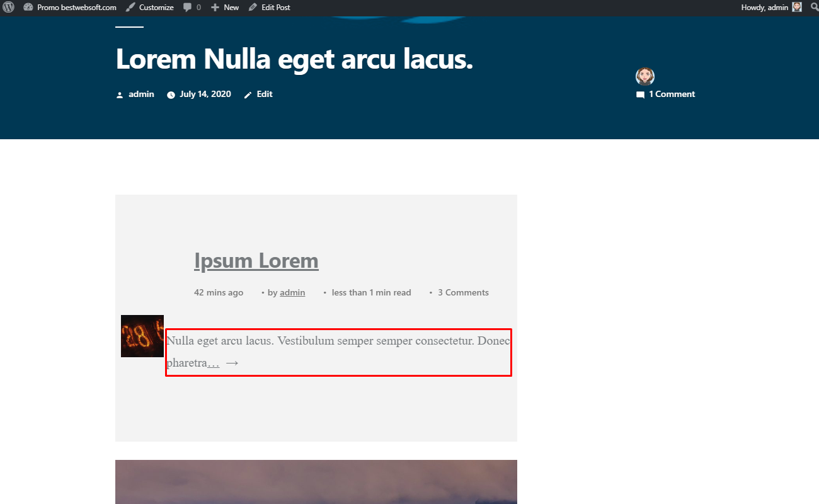This screenshot has width=819, height=504.
Task: Open the comments bubble icon in admin bar
Action: point(188,8)
